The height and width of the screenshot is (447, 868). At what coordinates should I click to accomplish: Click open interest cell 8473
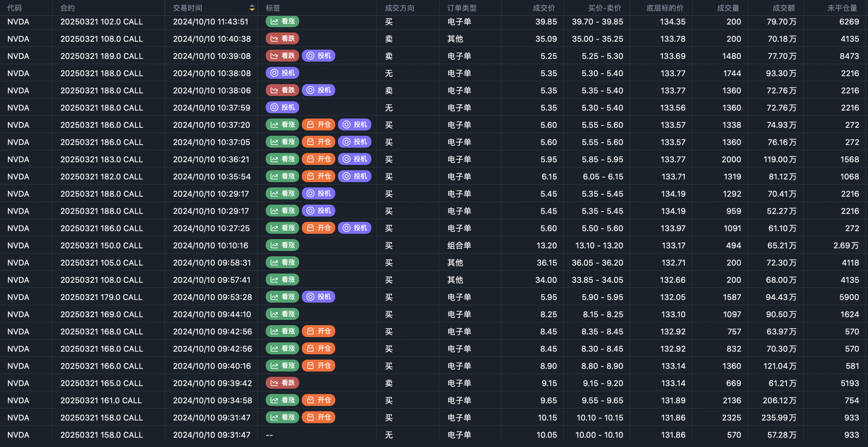[849, 56]
